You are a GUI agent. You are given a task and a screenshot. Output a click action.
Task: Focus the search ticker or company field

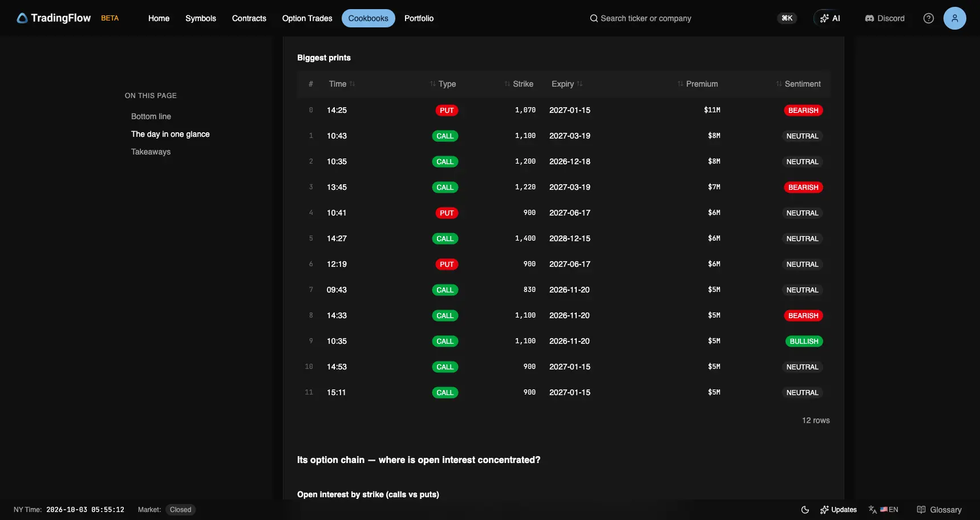pyautogui.click(x=646, y=18)
